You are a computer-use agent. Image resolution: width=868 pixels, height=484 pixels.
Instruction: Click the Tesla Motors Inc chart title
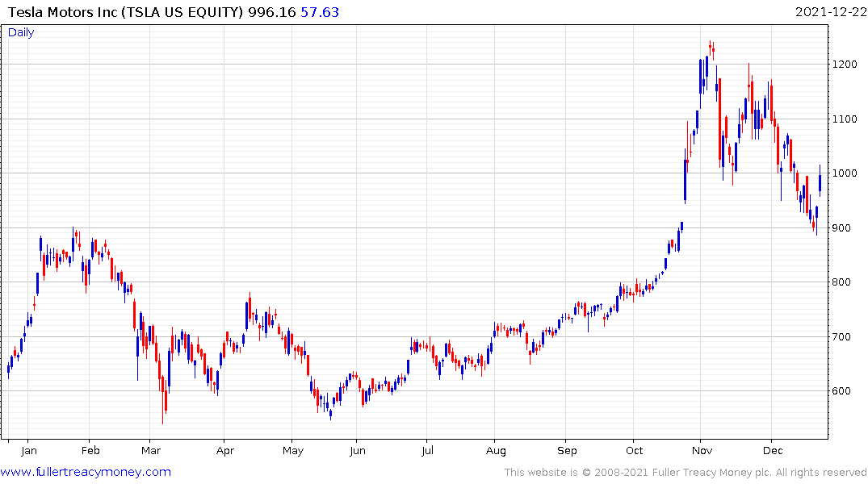(x=126, y=12)
